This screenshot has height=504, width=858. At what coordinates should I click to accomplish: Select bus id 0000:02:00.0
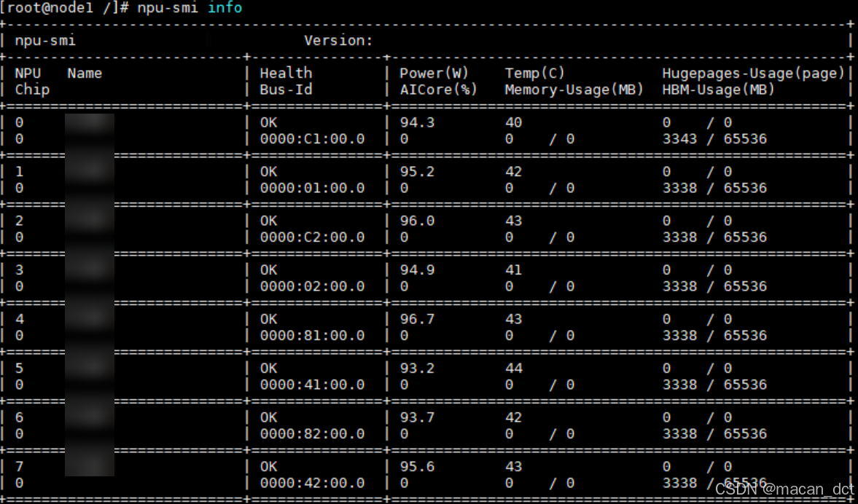[312, 286]
